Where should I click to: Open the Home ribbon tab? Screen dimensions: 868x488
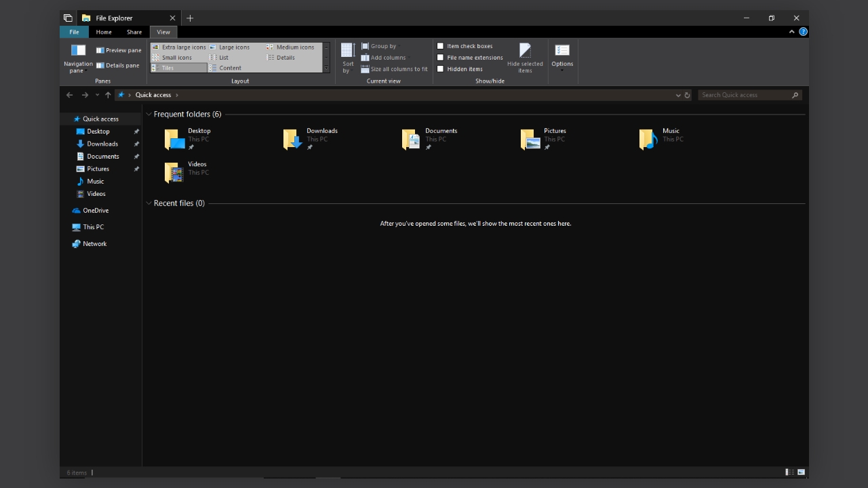tap(104, 32)
